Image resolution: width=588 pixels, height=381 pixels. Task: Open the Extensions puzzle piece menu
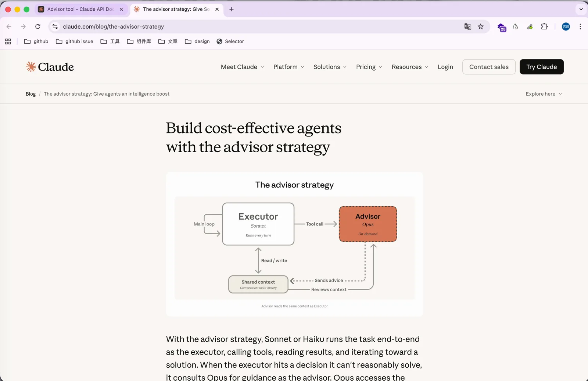point(544,26)
